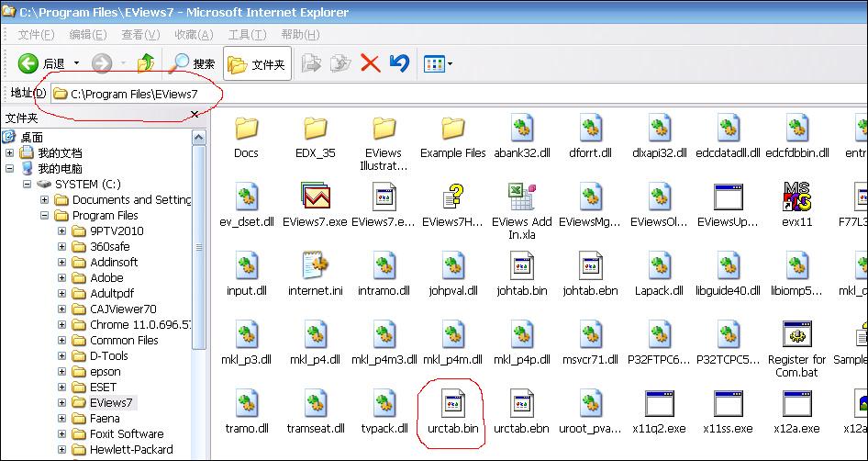Select the x11q2.exe program icon
Viewport: 868px width, 461px height.
pos(659,403)
